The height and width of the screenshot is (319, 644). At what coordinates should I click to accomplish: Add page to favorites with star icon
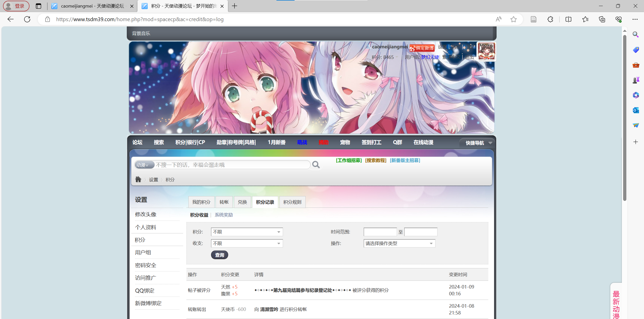click(513, 19)
